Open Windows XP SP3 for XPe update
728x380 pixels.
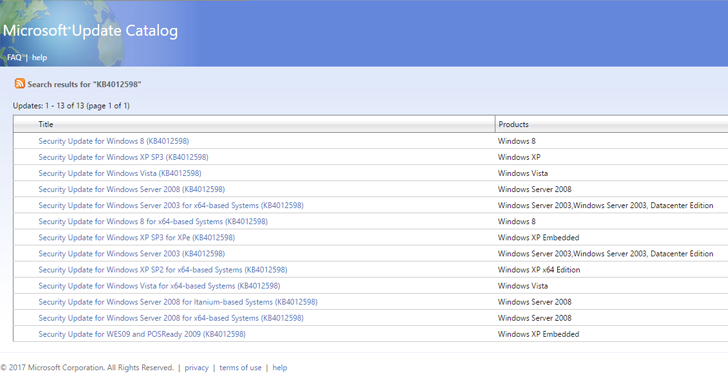(136, 237)
